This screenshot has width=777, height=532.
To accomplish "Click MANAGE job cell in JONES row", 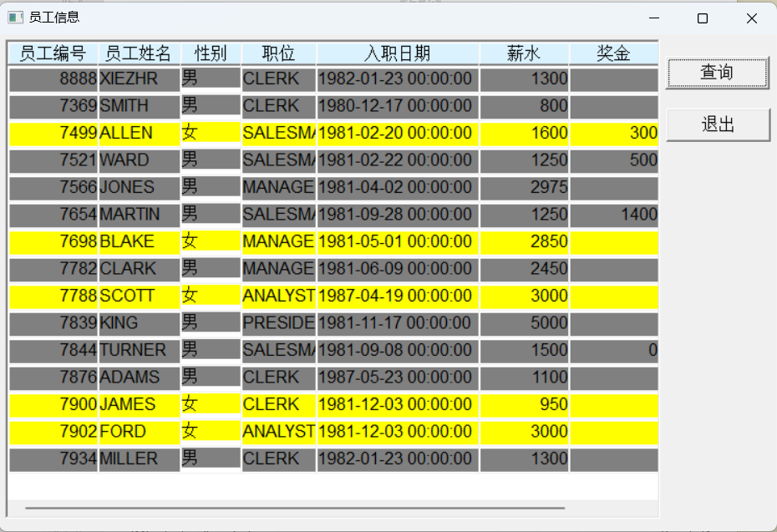I will click(278, 188).
